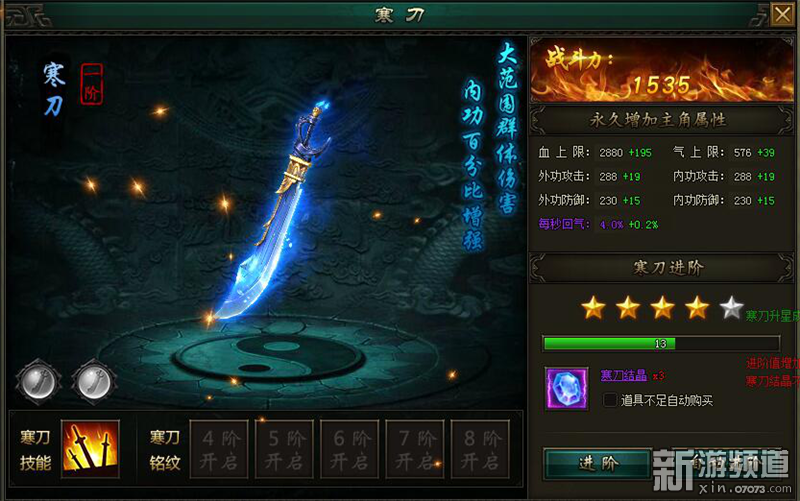Click the green progress bar showing 13
Image resolution: width=800 pixels, height=501 pixels.
pyautogui.click(x=661, y=343)
